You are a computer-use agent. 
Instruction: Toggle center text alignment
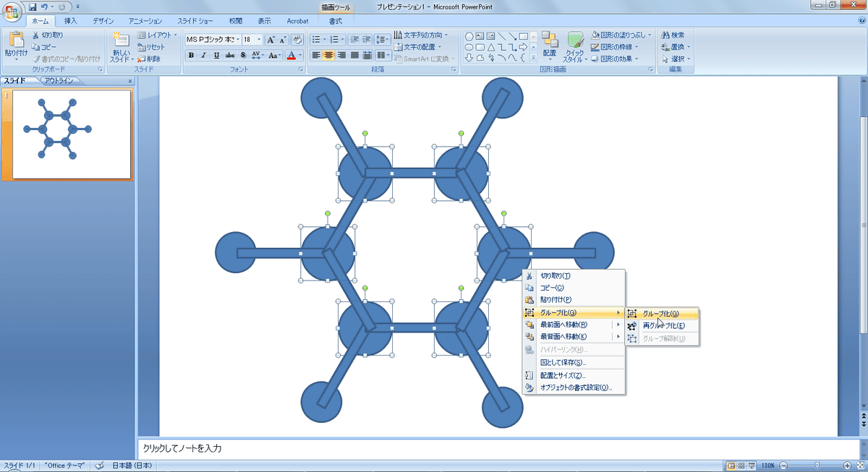click(x=328, y=55)
